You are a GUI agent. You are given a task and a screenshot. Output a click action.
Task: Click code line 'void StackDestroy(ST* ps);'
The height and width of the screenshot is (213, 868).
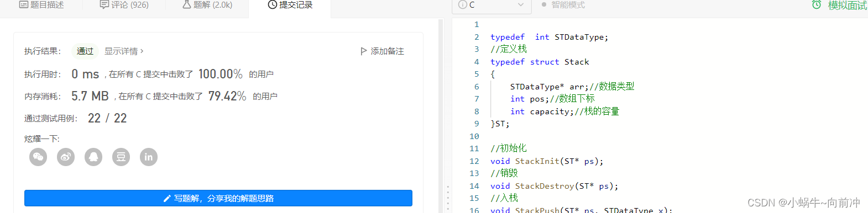coord(555,186)
